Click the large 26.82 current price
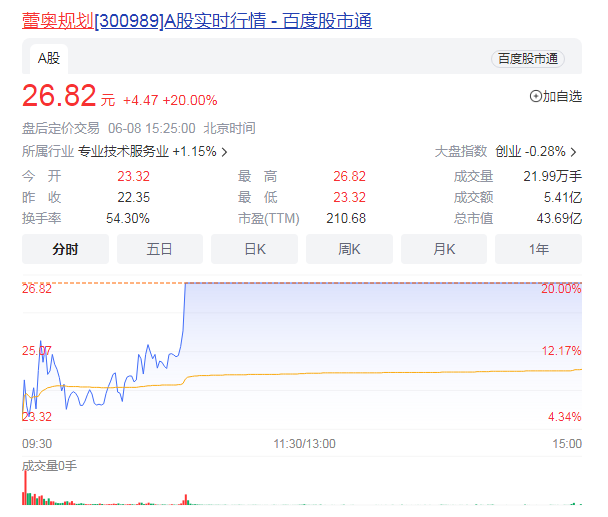The width and height of the screenshot is (608, 517). [x=60, y=96]
